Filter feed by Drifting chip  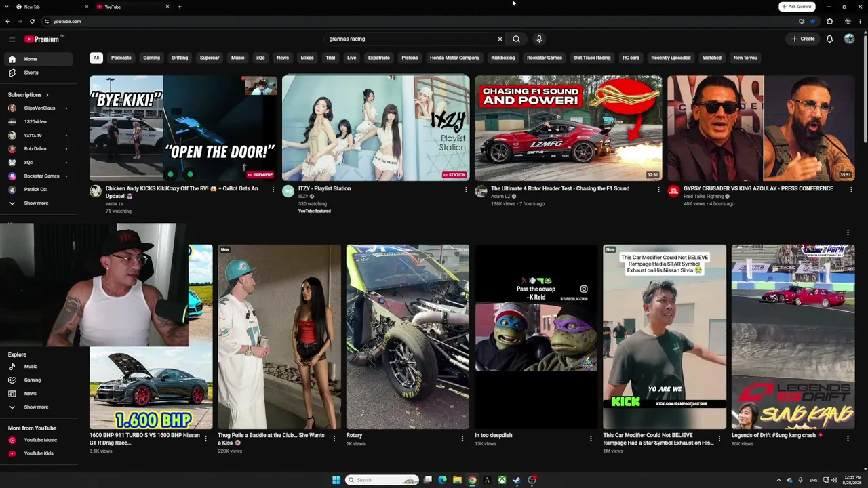coord(180,58)
